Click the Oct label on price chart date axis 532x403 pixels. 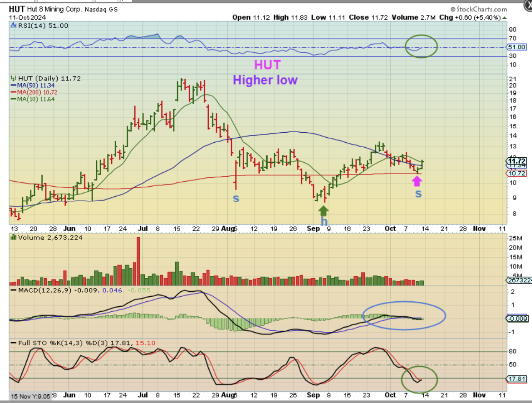click(x=390, y=228)
